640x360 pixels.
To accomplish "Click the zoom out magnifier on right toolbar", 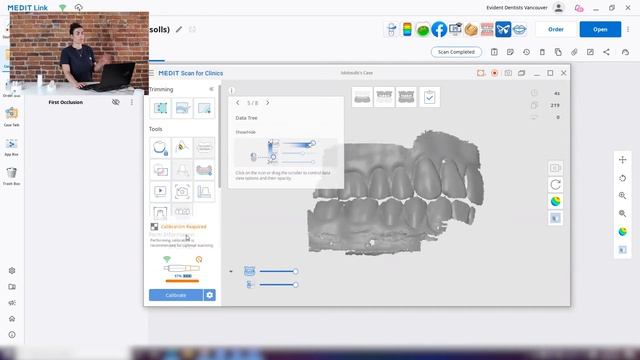I will [x=622, y=213].
